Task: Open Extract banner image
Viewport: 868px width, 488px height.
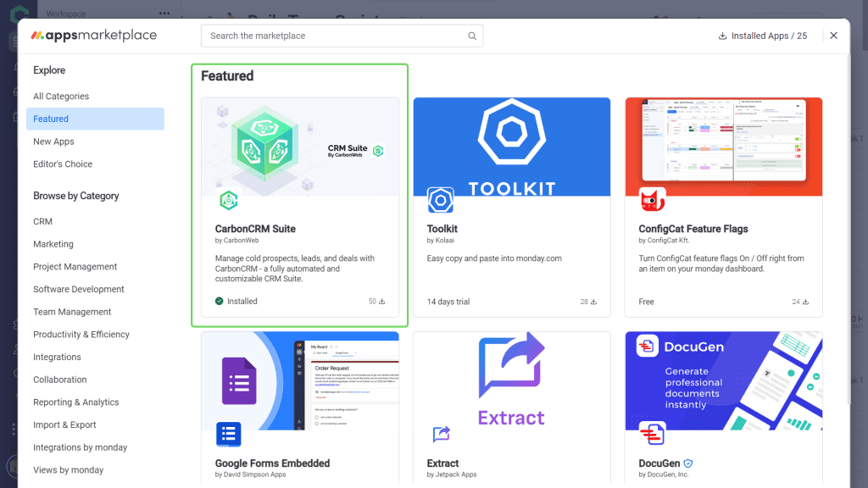Action: pyautogui.click(x=512, y=380)
